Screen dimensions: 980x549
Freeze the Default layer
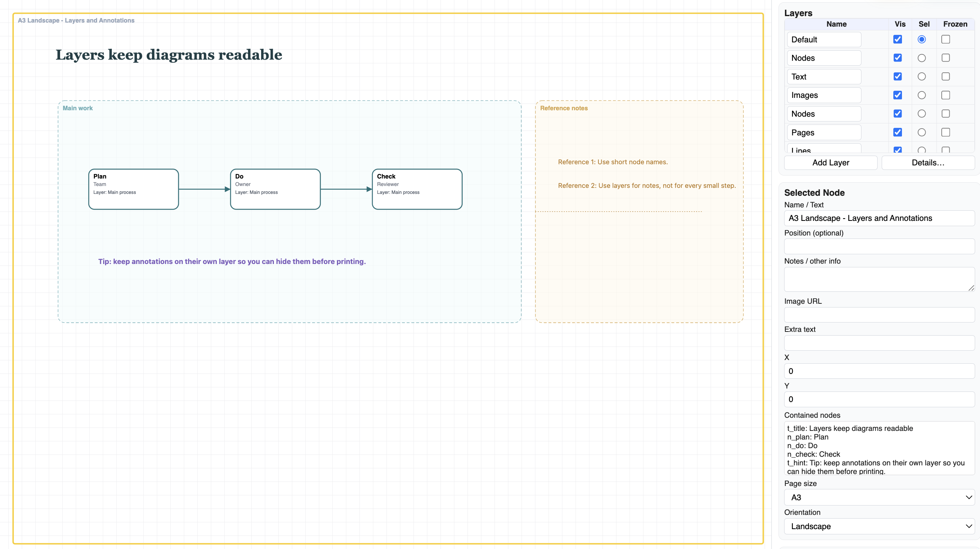click(945, 39)
